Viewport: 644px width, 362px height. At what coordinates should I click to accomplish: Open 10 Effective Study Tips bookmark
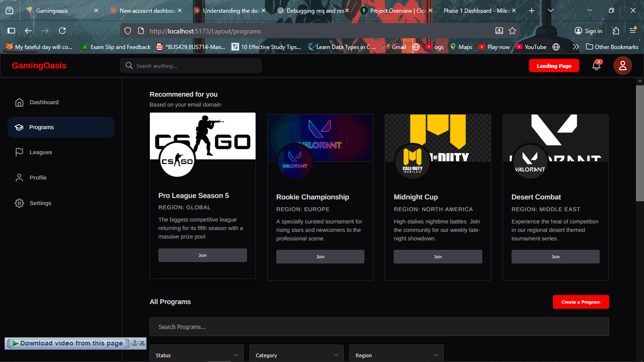(x=266, y=47)
